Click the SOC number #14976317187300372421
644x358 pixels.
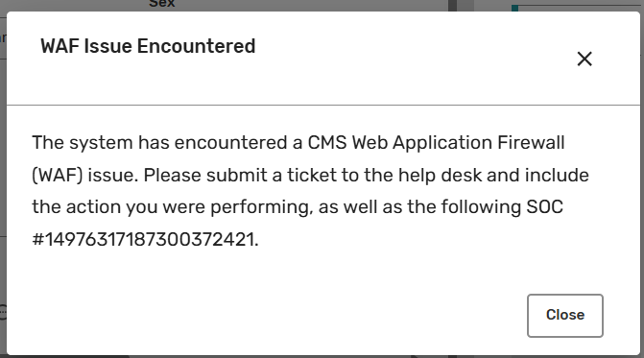coord(145,239)
